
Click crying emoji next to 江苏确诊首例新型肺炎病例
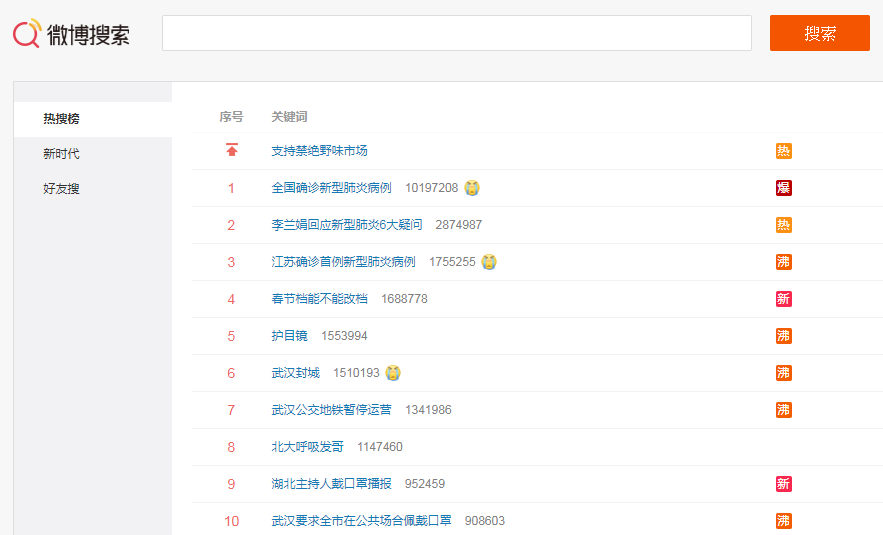click(x=489, y=262)
